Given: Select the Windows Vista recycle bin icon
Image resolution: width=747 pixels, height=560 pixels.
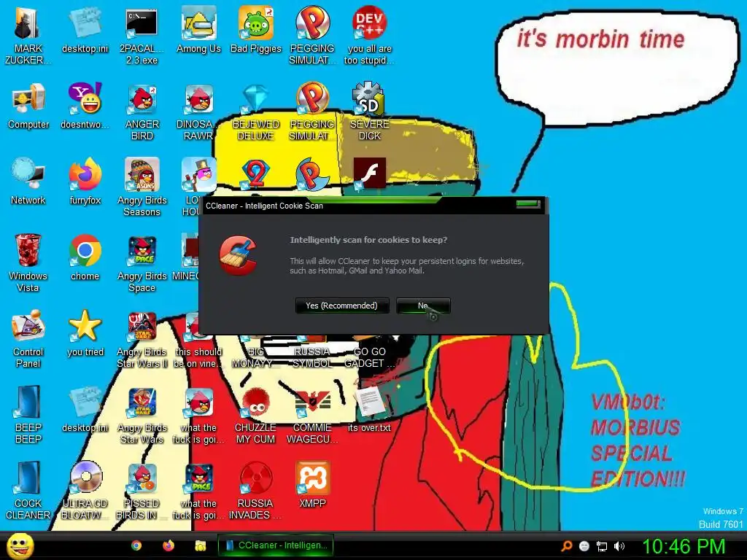Looking at the screenshot, I should click(28, 263).
